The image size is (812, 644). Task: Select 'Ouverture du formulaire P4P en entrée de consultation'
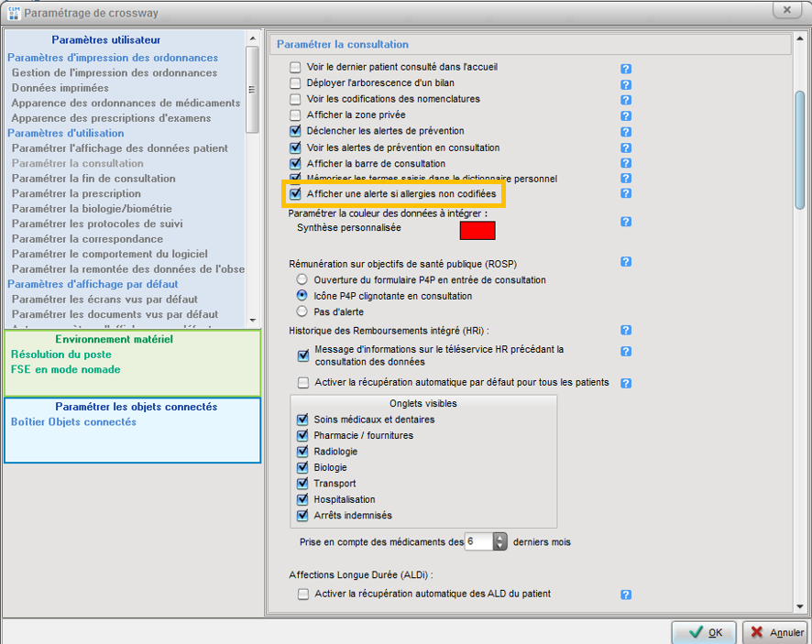tap(302, 279)
